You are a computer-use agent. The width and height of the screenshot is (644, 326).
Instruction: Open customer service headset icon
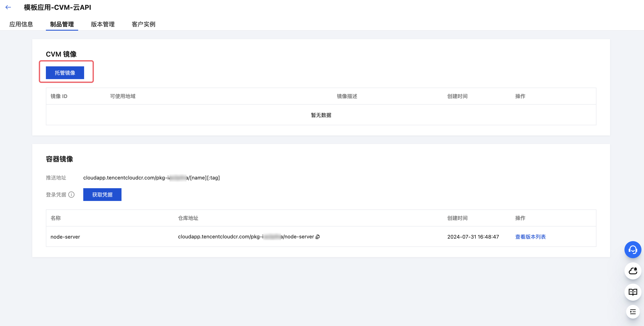click(x=633, y=249)
